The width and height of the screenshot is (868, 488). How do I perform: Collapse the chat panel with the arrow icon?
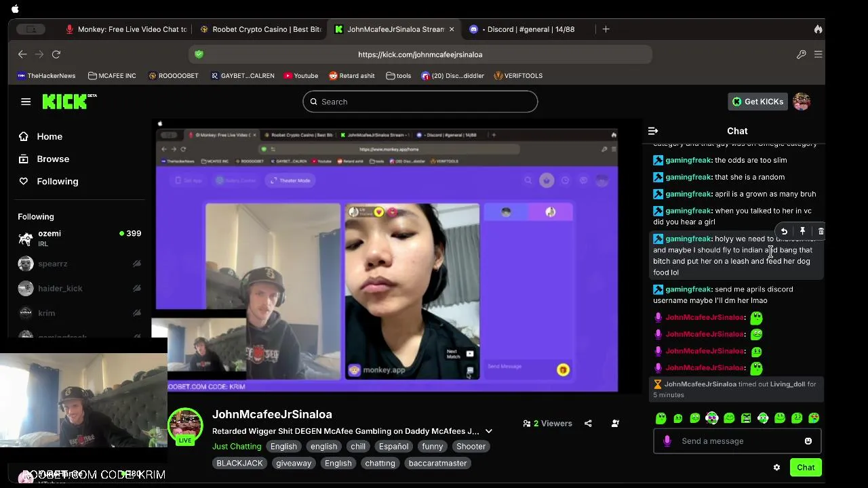click(x=653, y=131)
